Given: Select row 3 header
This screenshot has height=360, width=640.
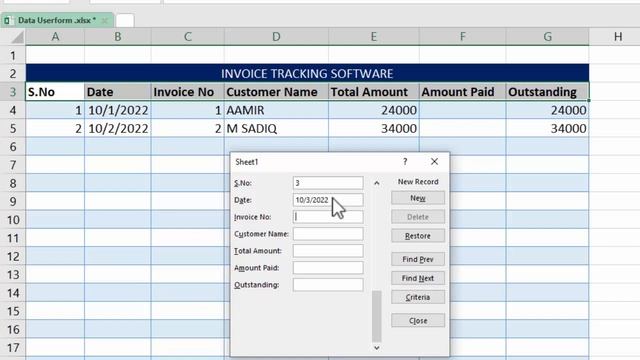Looking at the screenshot, I should (13, 92).
